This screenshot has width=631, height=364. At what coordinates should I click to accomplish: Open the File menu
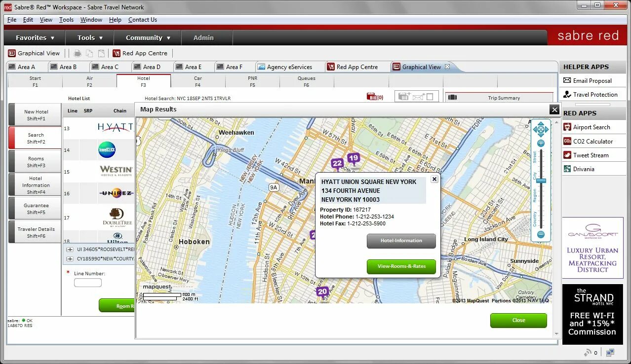click(12, 20)
